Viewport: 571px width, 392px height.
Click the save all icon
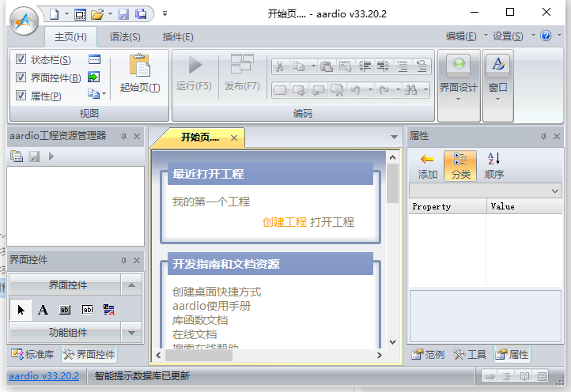(141, 14)
